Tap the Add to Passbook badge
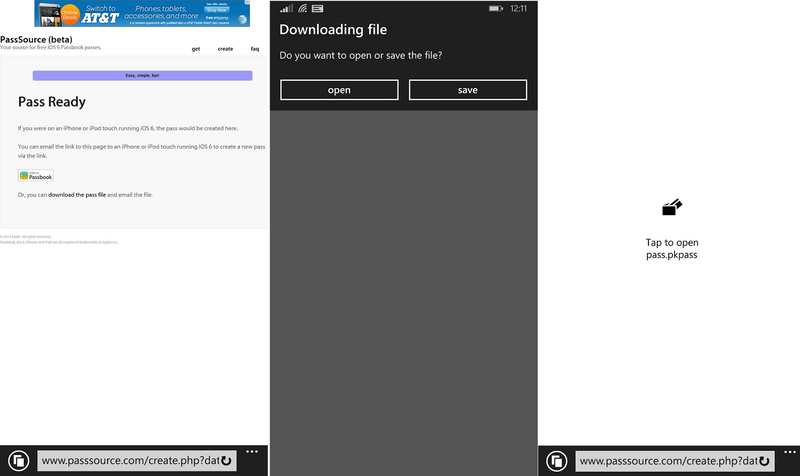 [x=36, y=175]
